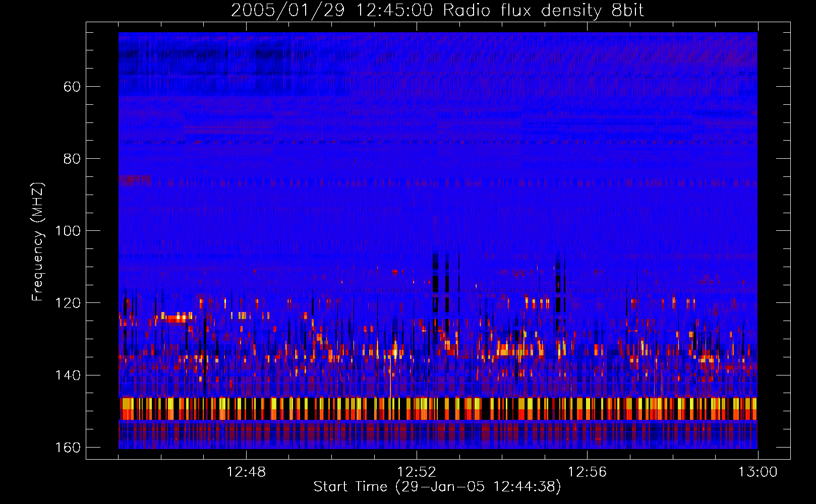The width and height of the screenshot is (816, 504).
Task: Click the 12:56 time tick label
Action: click(587, 472)
